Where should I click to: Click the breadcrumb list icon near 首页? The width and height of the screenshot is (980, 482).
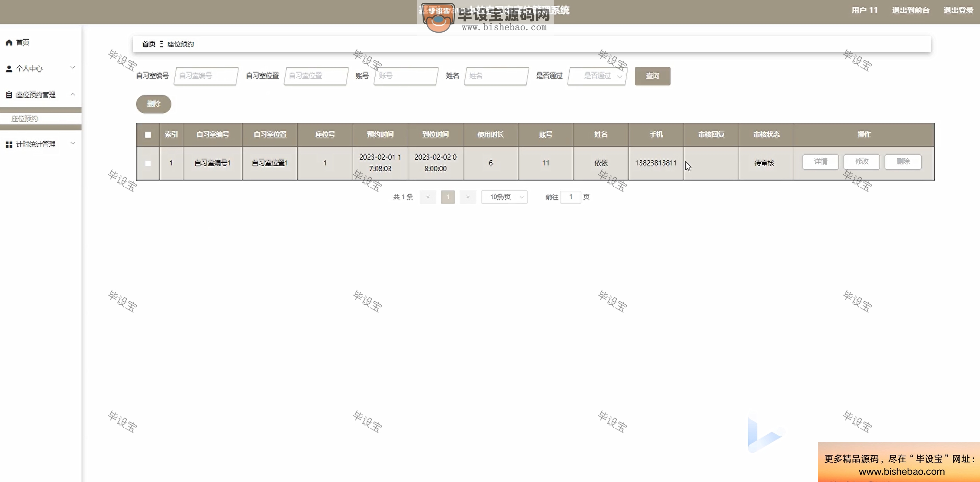click(x=161, y=44)
